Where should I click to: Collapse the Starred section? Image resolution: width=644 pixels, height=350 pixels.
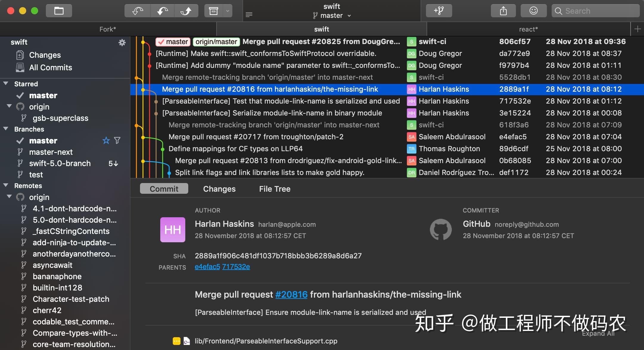[x=6, y=84]
